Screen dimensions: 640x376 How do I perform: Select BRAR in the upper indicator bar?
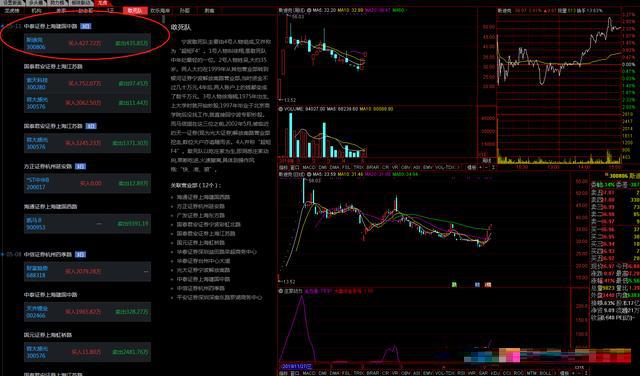click(x=373, y=167)
